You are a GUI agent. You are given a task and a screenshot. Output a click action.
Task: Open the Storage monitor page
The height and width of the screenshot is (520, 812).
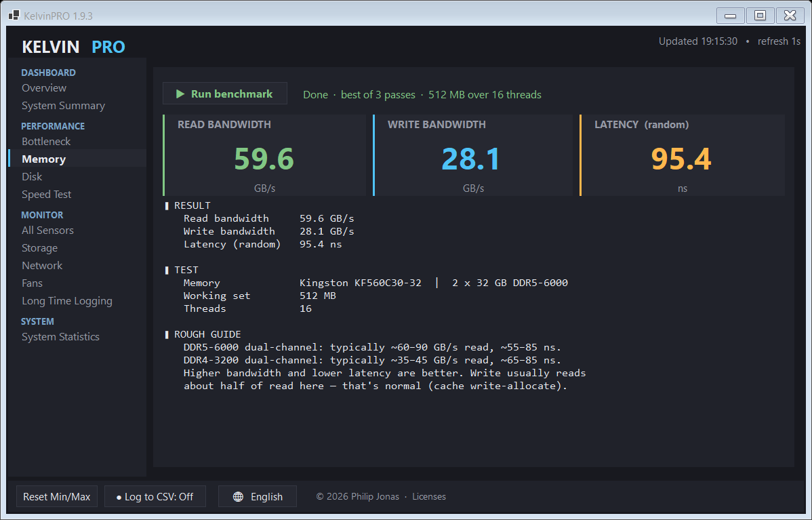39,247
